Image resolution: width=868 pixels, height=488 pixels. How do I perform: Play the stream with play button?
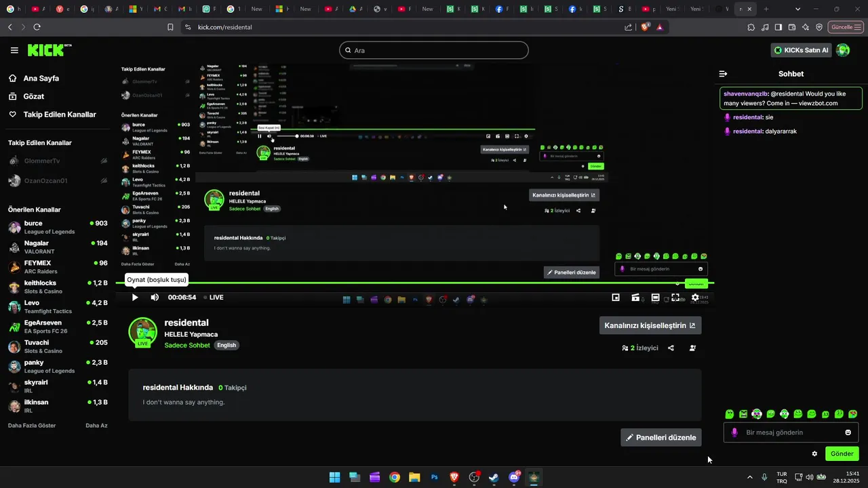click(x=134, y=298)
